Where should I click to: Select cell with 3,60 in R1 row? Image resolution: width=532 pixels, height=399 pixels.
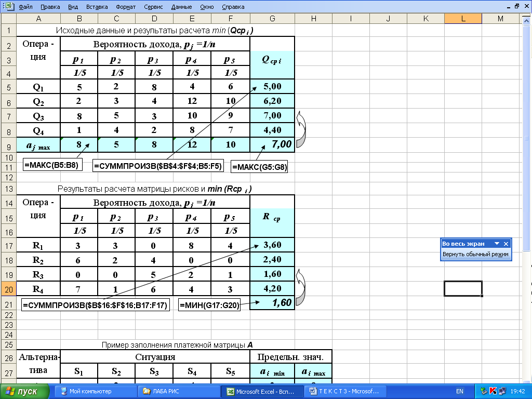coord(272,245)
